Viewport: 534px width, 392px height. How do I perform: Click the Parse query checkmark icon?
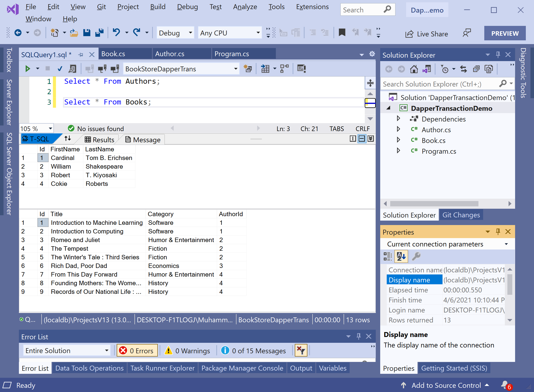pyautogui.click(x=60, y=69)
